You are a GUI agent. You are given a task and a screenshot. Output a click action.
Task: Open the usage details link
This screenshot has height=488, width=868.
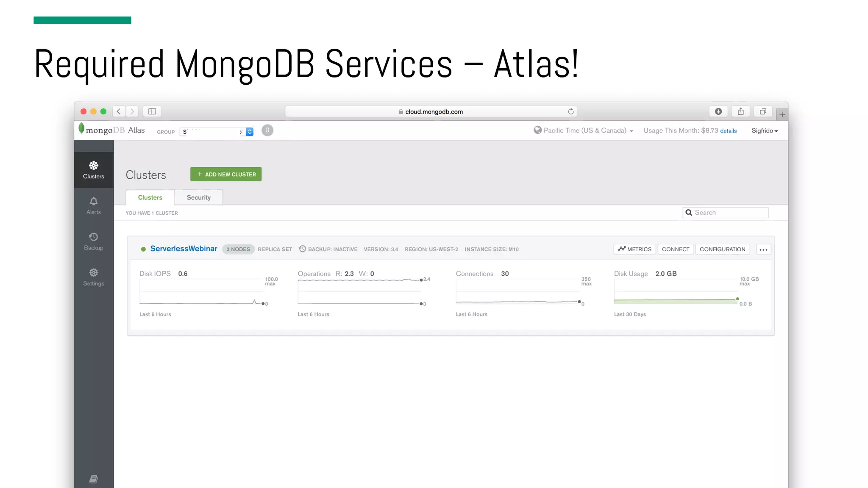(x=728, y=131)
